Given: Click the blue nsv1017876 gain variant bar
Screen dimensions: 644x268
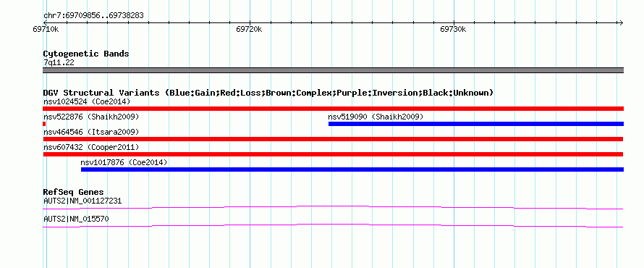Looking at the screenshot, I should pyautogui.click(x=352, y=169).
